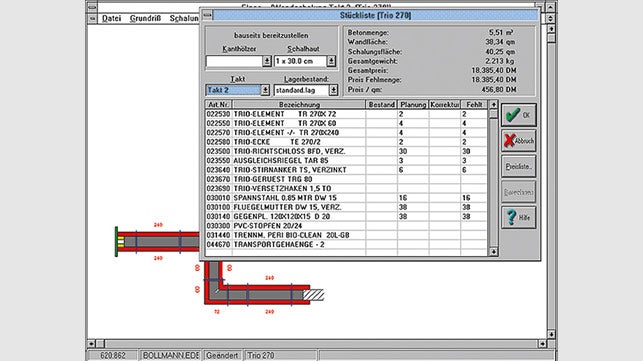
Task: Click the Fehlt column header
Action: [474, 105]
